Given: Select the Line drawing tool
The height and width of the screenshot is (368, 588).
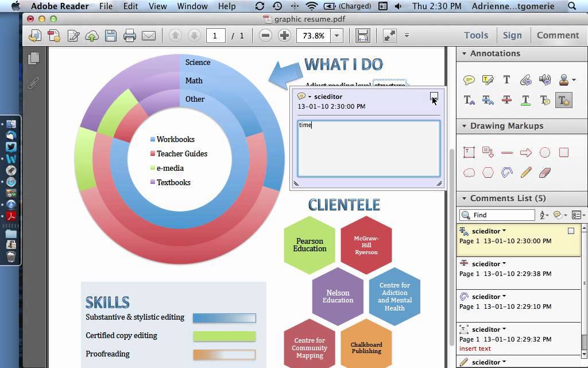Looking at the screenshot, I should [506, 152].
